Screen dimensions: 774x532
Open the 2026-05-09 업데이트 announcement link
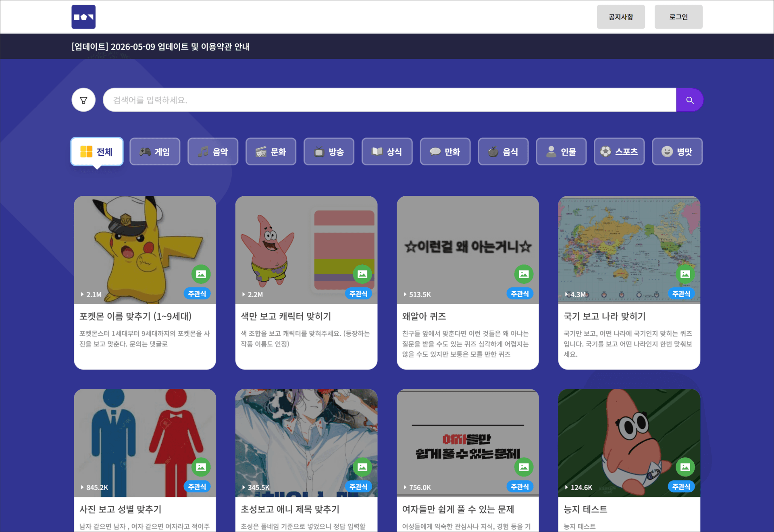[x=160, y=47]
